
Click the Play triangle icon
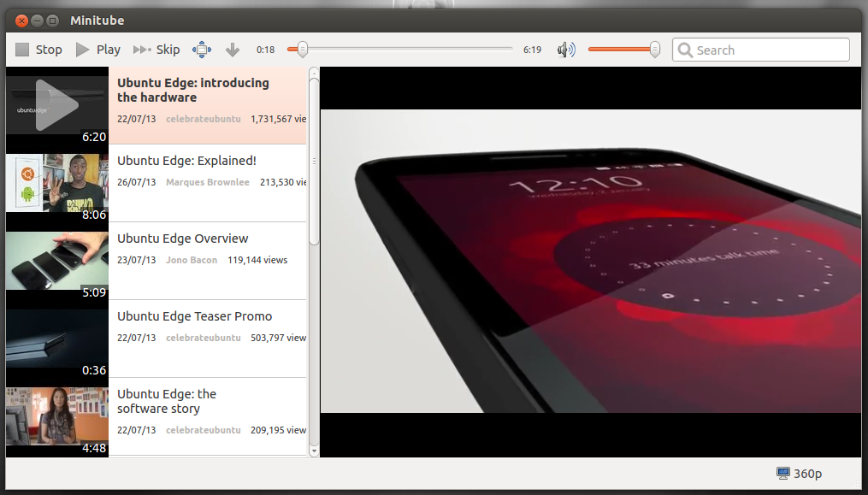tap(82, 50)
